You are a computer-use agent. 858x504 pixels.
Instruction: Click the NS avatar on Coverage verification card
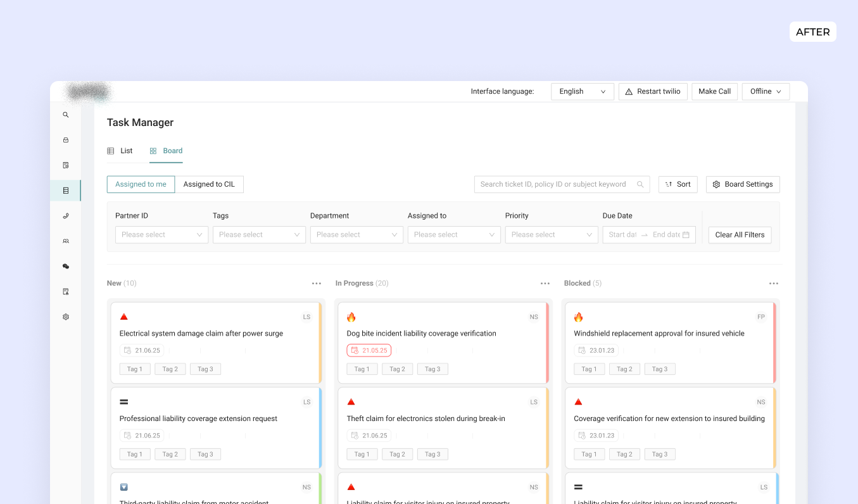(x=761, y=402)
